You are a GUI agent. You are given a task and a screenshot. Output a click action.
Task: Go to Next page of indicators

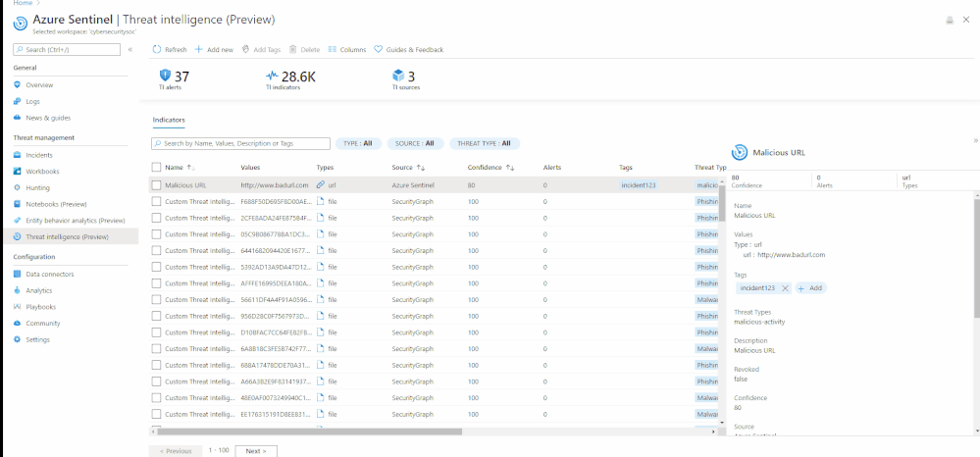point(256,451)
